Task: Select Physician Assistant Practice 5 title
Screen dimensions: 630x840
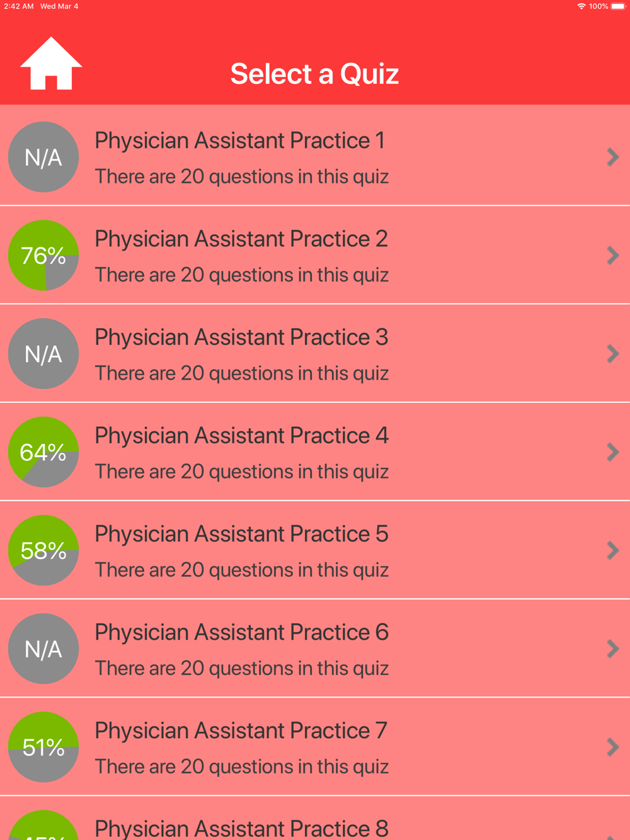Action: point(241,534)
